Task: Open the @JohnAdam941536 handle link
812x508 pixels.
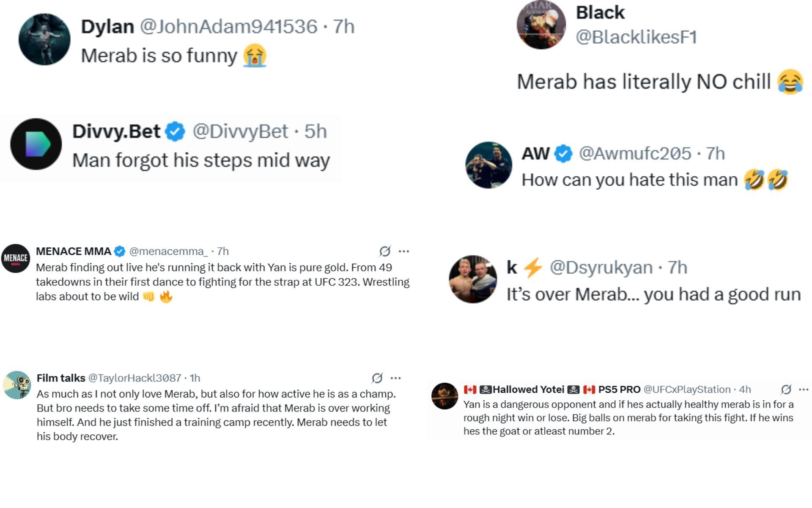Action: coord(228,27)
